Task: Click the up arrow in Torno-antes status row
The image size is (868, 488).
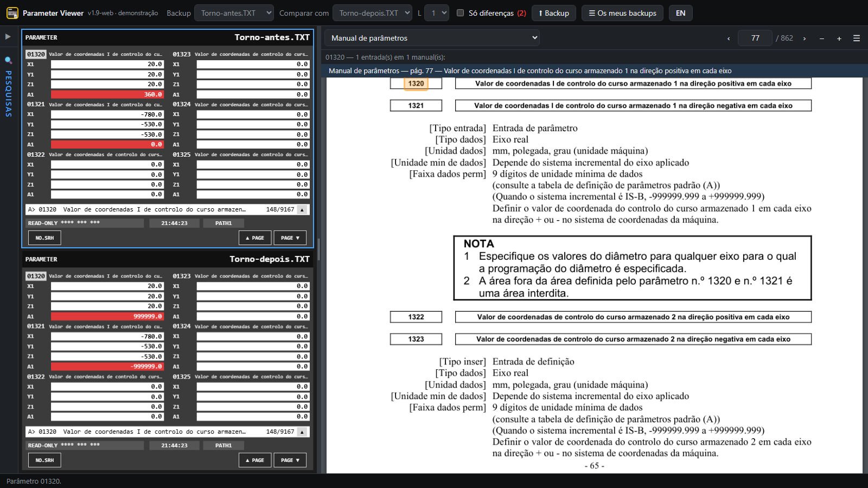Action: 302,210
